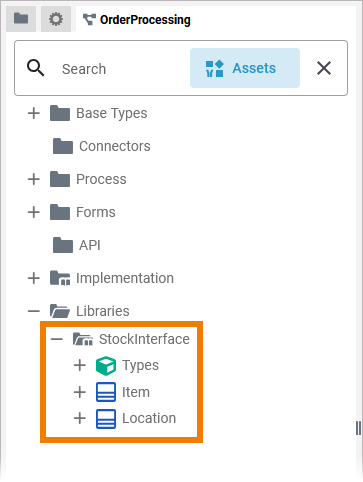363x482 pixels.
Task: Click the Forms folder icon
Action: [60, 212]
